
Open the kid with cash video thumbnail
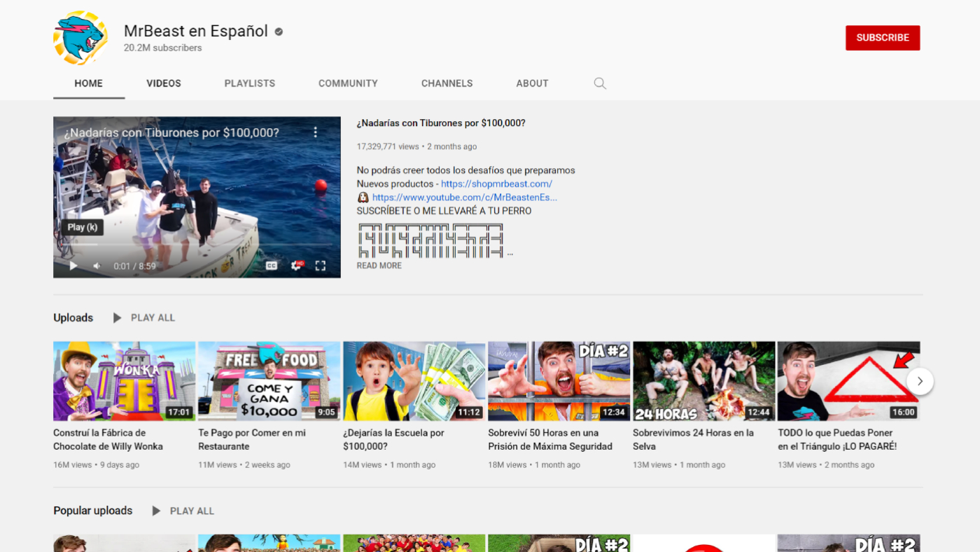414,381
